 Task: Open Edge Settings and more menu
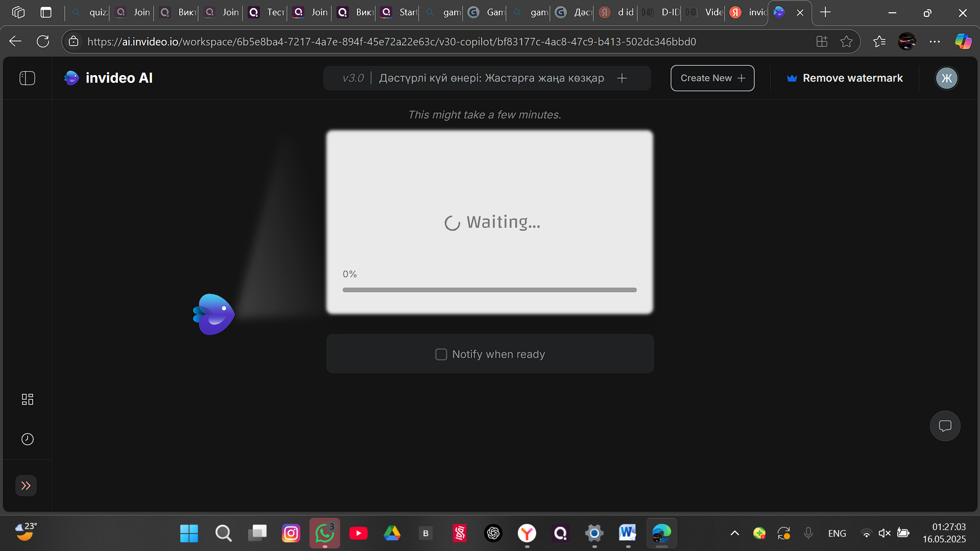click(x=935, y=41)
